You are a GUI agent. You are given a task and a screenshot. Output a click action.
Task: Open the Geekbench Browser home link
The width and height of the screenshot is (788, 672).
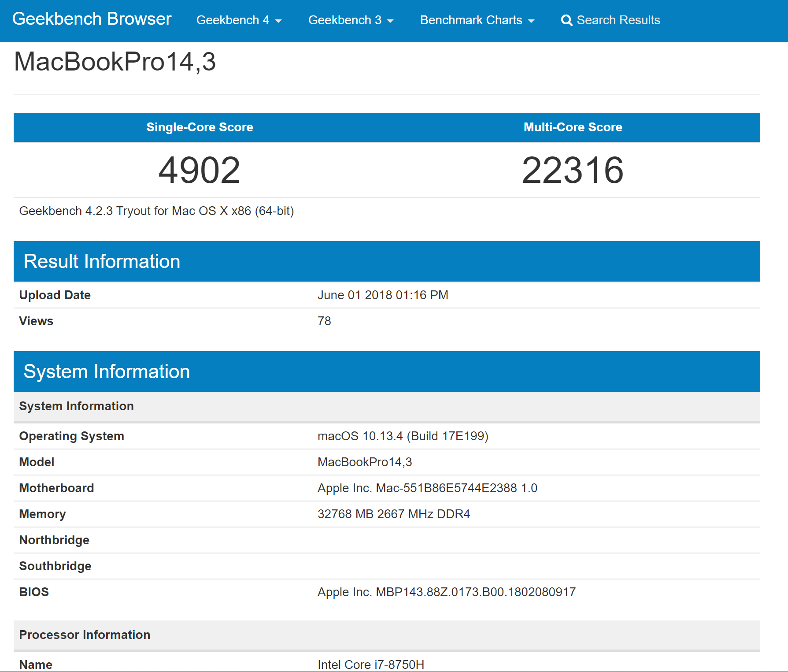pyautogui.click(x=92, y=19)
